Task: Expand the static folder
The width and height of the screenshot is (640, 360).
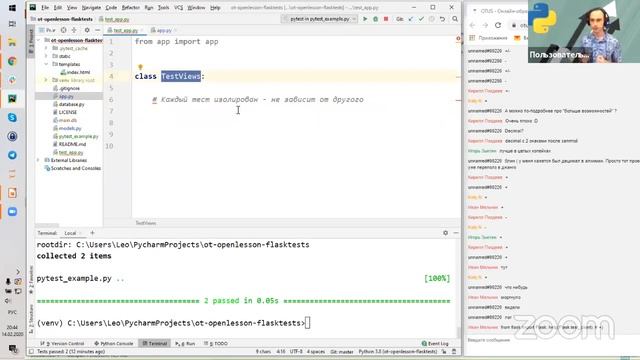Action: (46, 56)
